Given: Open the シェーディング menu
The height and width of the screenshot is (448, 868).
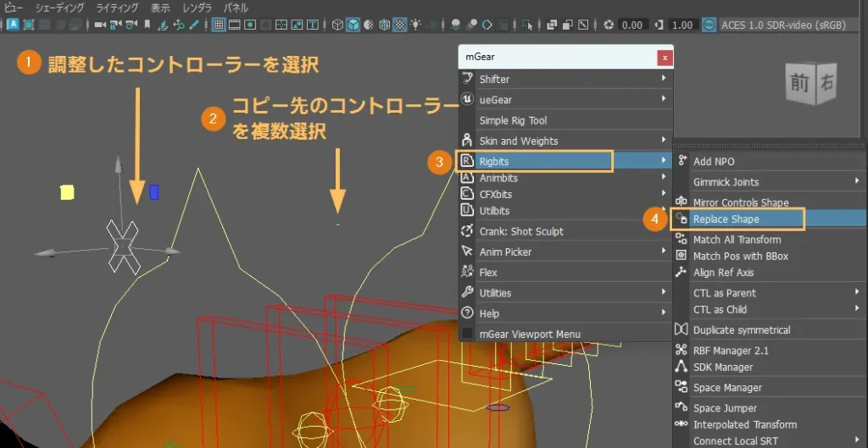Looking at the screenshot, I should point(59,8).
